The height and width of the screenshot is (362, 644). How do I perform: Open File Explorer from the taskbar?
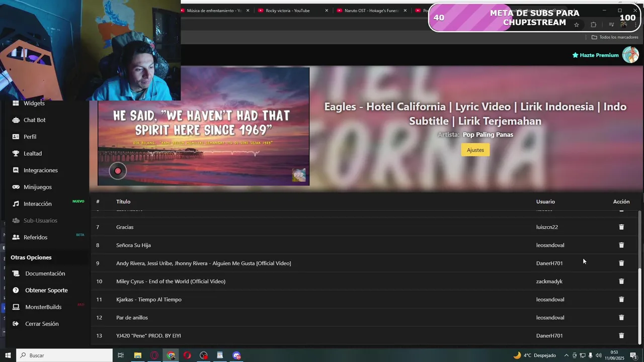click(137, 355)
